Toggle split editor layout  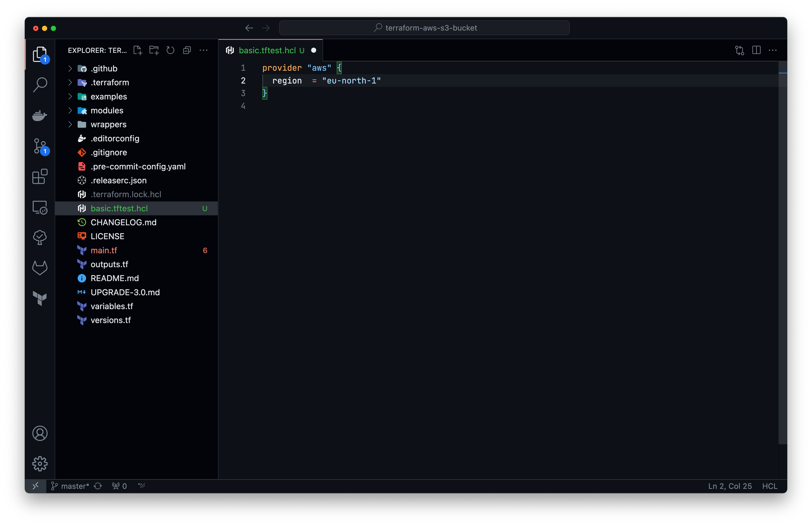(x=756, y=50)
